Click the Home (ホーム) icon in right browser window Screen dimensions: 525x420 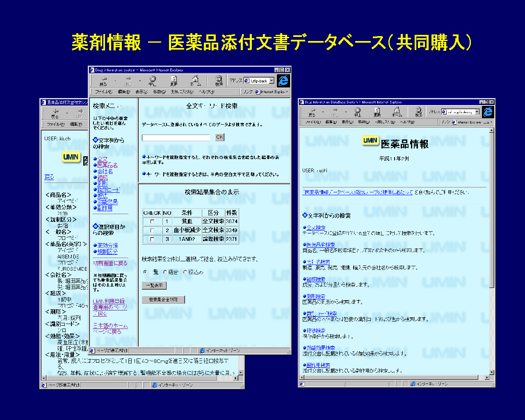click(x=397, y=112)
